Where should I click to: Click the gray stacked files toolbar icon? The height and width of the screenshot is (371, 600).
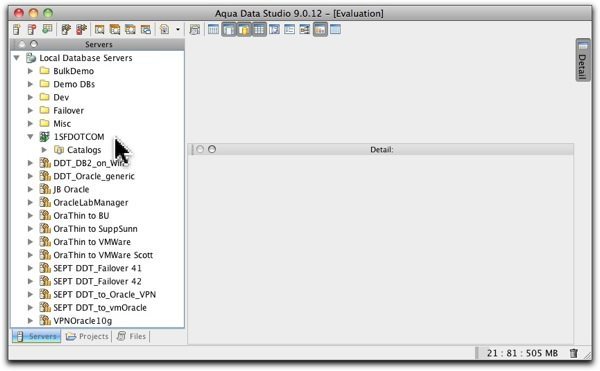point(195,29)
